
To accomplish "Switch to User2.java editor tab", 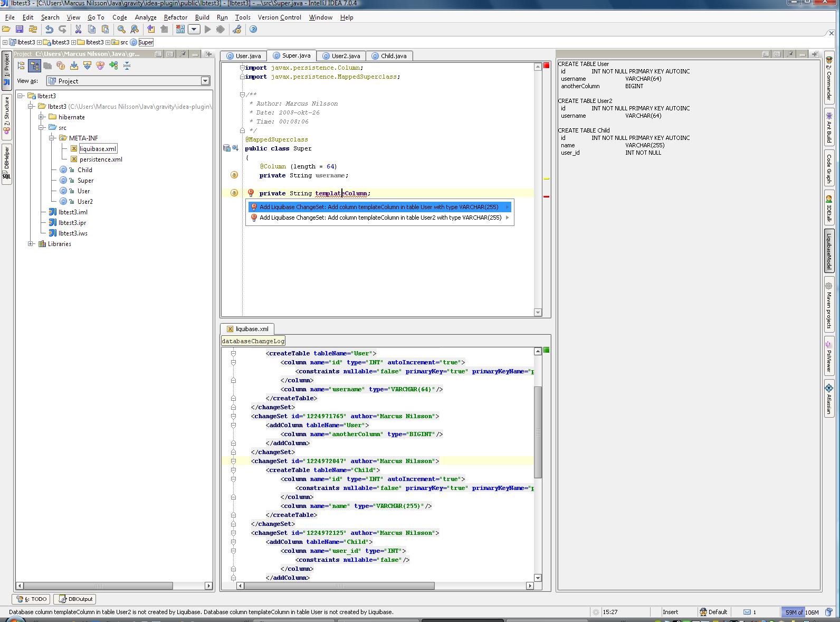I will [x=341, y=56].
